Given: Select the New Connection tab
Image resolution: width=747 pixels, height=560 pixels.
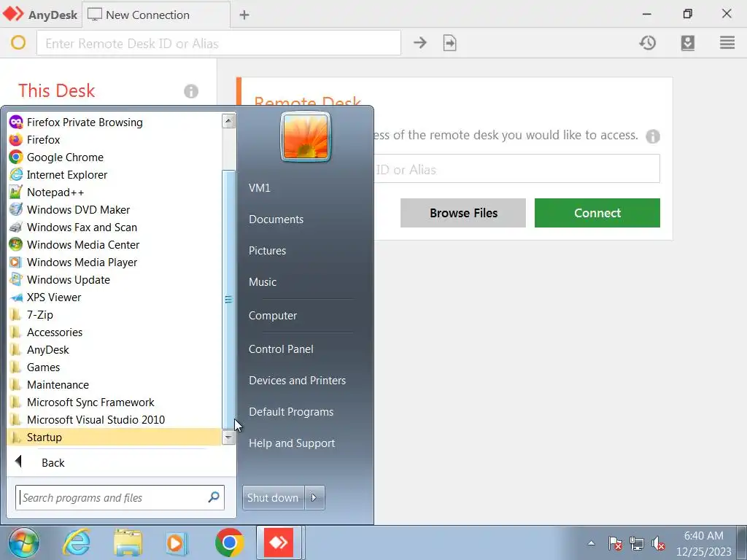Looking at the screenshot, I should [156, 15].
